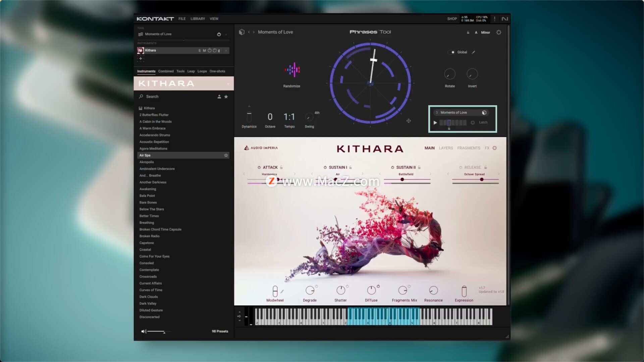Open the phrase browser cube icon by Moments of Love title
The height and width of the screenshot is (362, 644).
tap(241, 32)
